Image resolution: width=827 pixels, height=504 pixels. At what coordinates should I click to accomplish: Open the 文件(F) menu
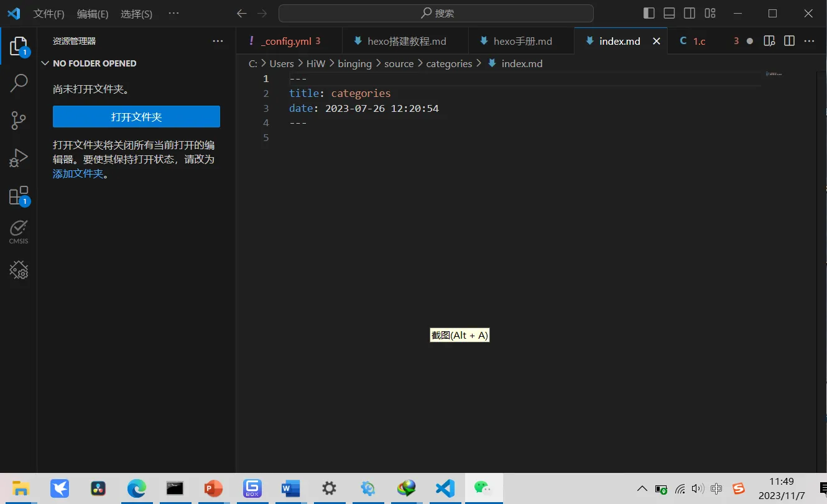click(x=49, y=14)
